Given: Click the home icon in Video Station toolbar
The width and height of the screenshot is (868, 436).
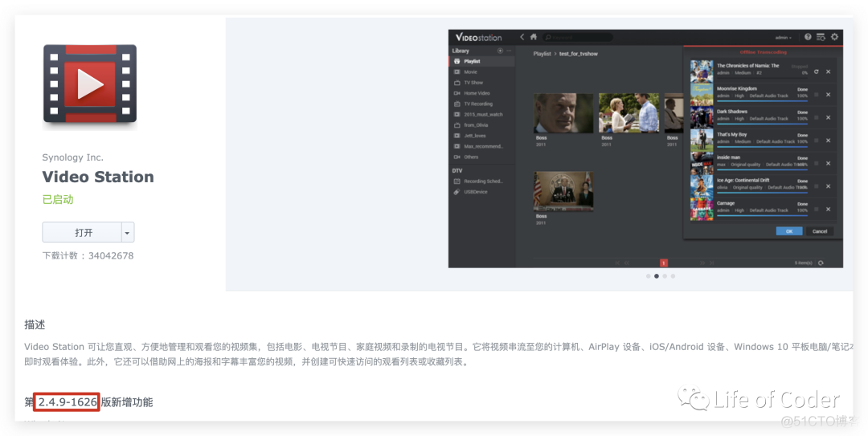Looking at the screenshot, I should click(532, 37).
